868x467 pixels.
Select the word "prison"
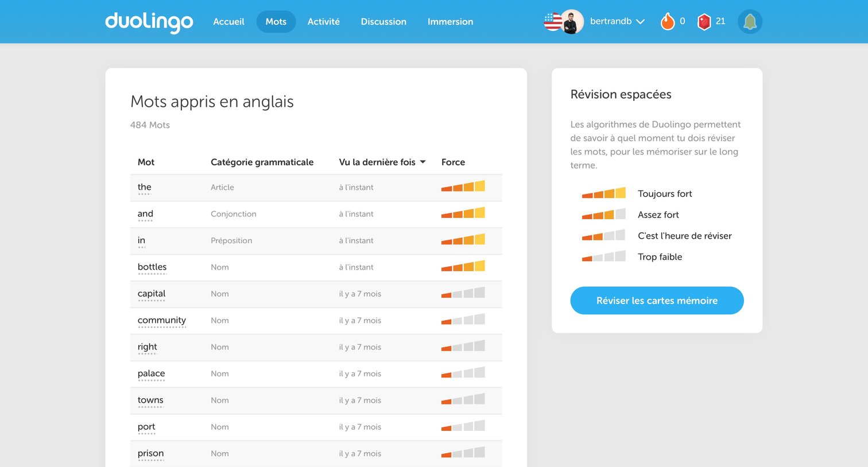coord(151,453)
